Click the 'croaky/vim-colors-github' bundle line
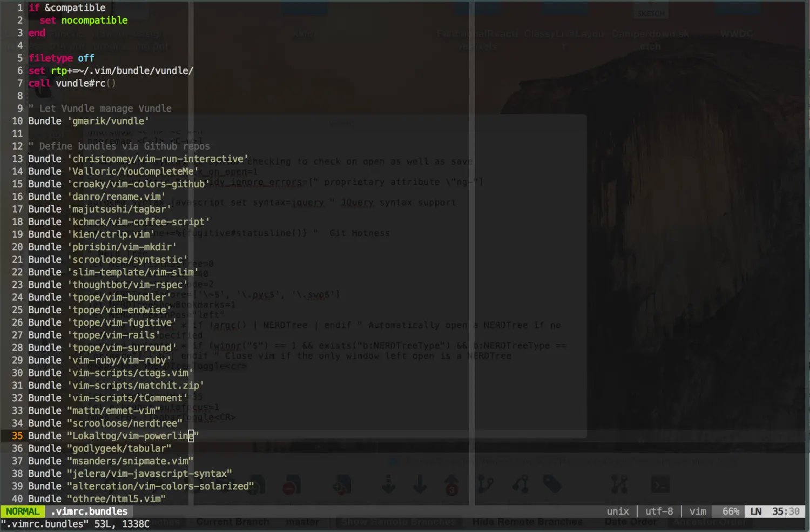The image size is (810, 532). coord(119,184)
